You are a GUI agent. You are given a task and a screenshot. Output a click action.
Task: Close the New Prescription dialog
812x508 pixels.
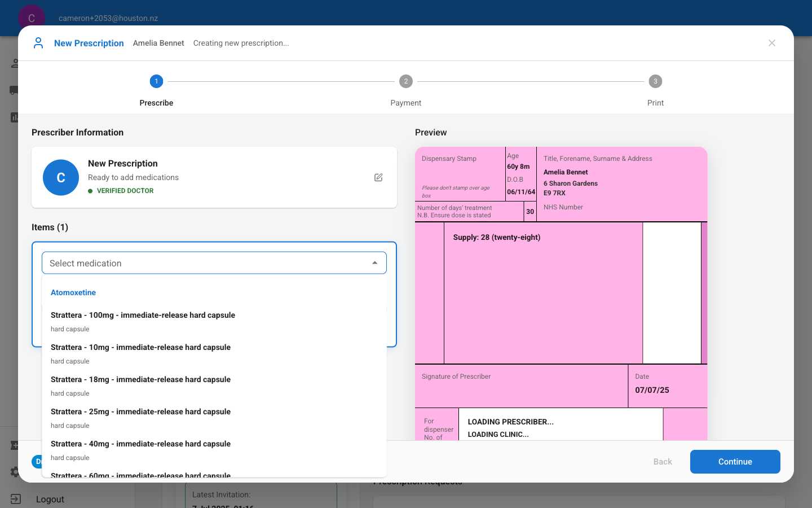(x=772, y=43)
